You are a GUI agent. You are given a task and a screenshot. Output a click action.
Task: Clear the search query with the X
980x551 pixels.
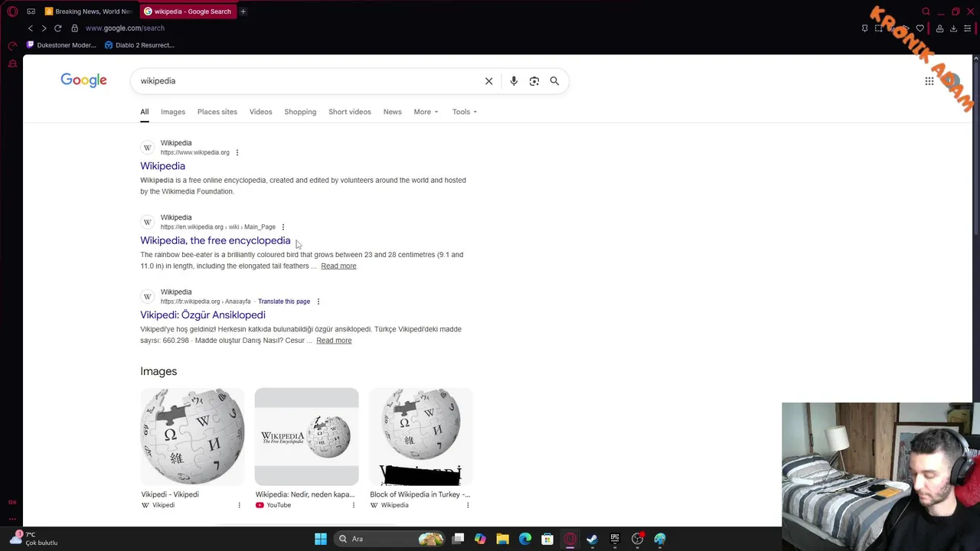point(488,81)
